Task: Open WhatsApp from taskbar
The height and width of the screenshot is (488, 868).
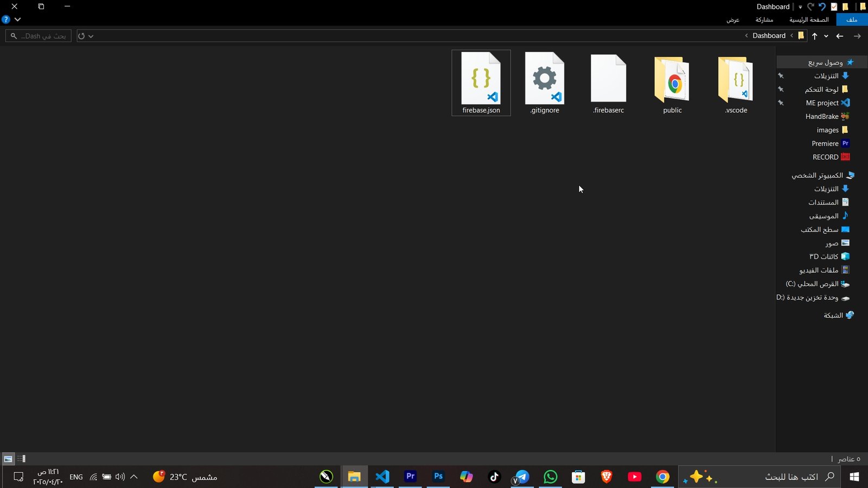Action: pyautogui.click(x=550, y=477)
